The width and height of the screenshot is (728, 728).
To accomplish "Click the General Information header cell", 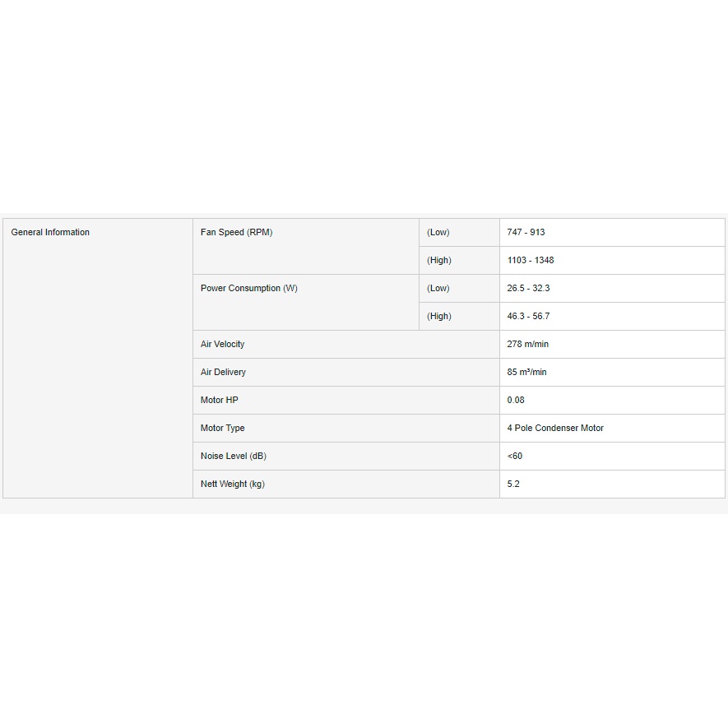I will tap(50, 233).
